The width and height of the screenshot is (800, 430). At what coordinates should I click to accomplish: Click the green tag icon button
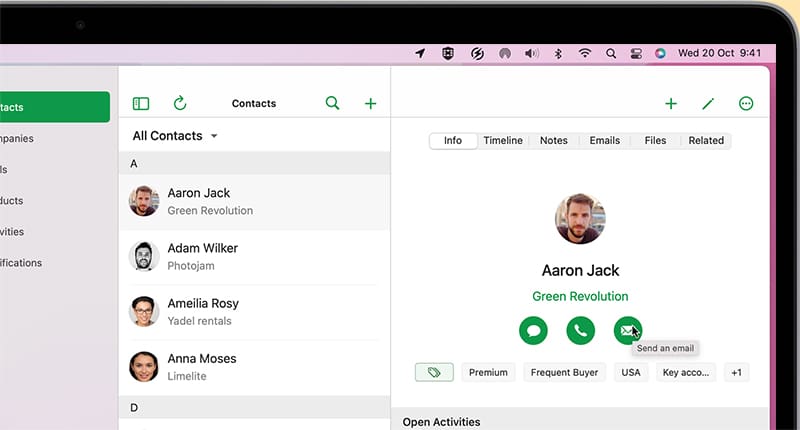tap(434, 372)
